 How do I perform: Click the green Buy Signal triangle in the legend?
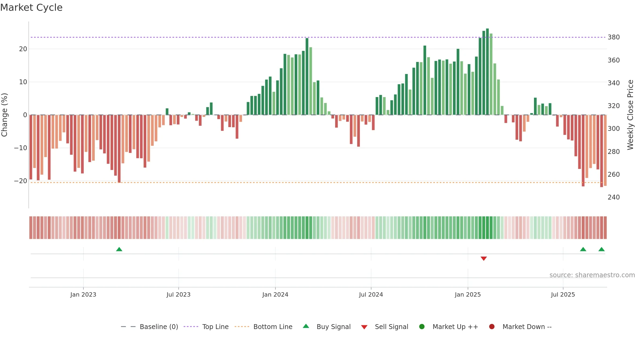click(x=306, y=326)
